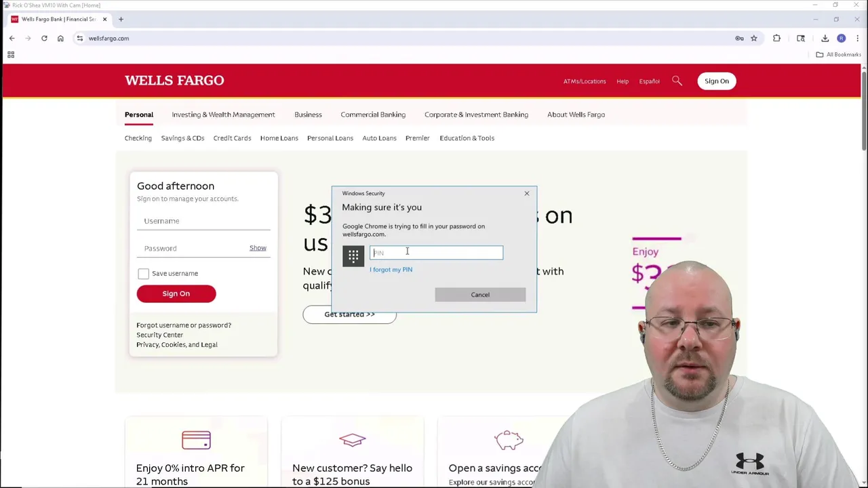Go back using the browser back arrow
This screenshot has width=868, height=488.
coord(12,39)
